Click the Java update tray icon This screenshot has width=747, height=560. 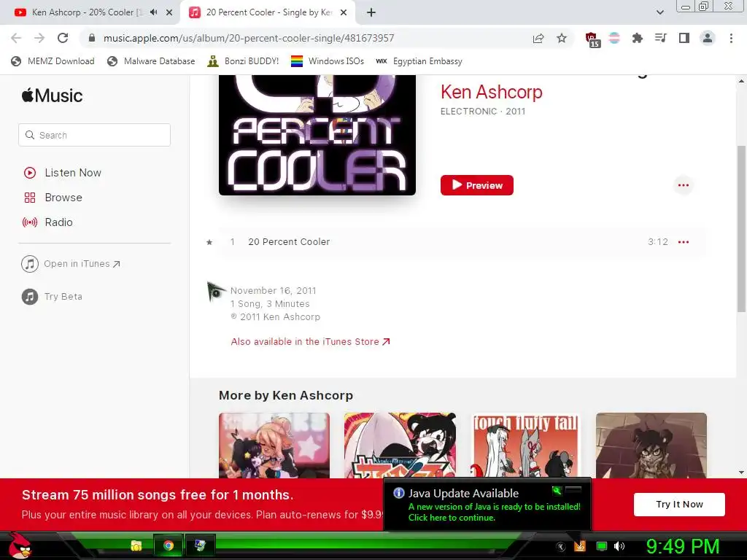(x=580, y=546)
